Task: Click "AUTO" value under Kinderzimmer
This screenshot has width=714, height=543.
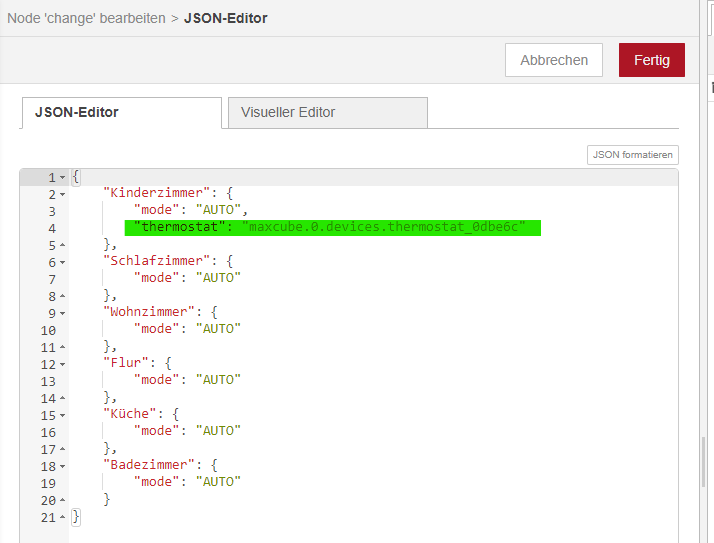Action: coord(218,210)
